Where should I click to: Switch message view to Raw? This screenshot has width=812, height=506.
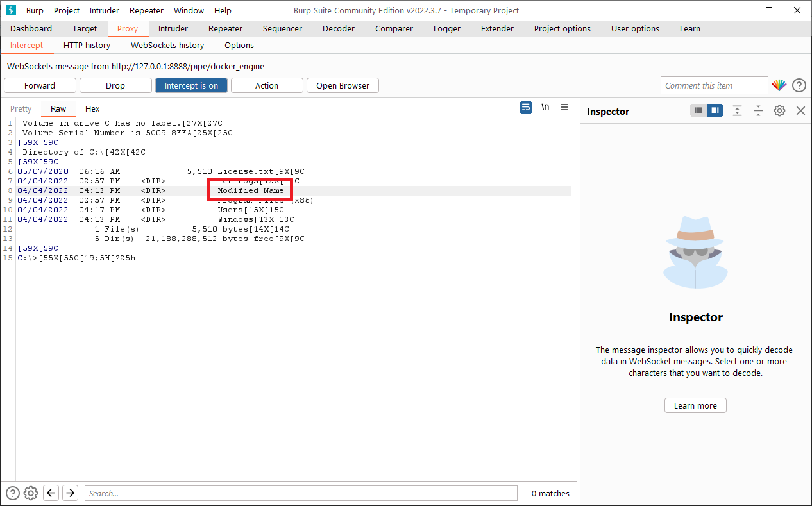coord(58,108)
